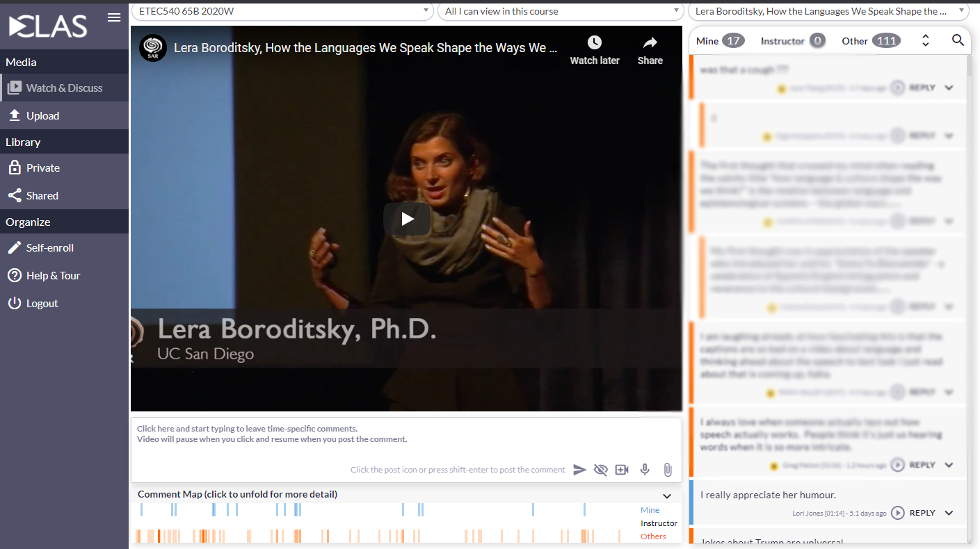Open the Share options on the video
980x549 pixels.
[650, 49]
